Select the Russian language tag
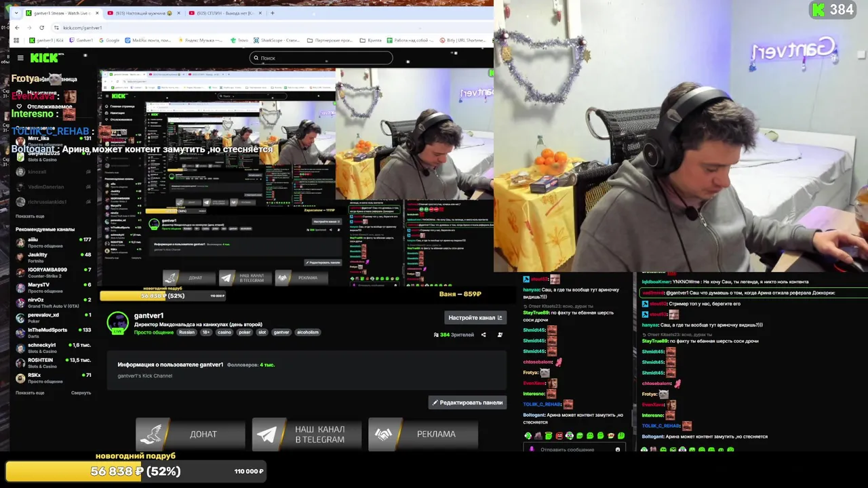The image size is (868, 488). click(x=186, y=332)
